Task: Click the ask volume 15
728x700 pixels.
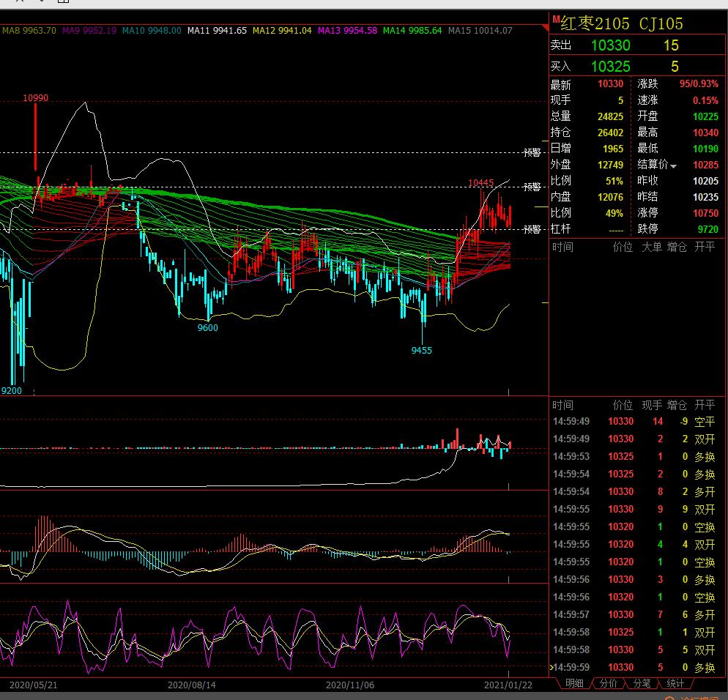Action: pyautogui.click(x=671, y=45)
